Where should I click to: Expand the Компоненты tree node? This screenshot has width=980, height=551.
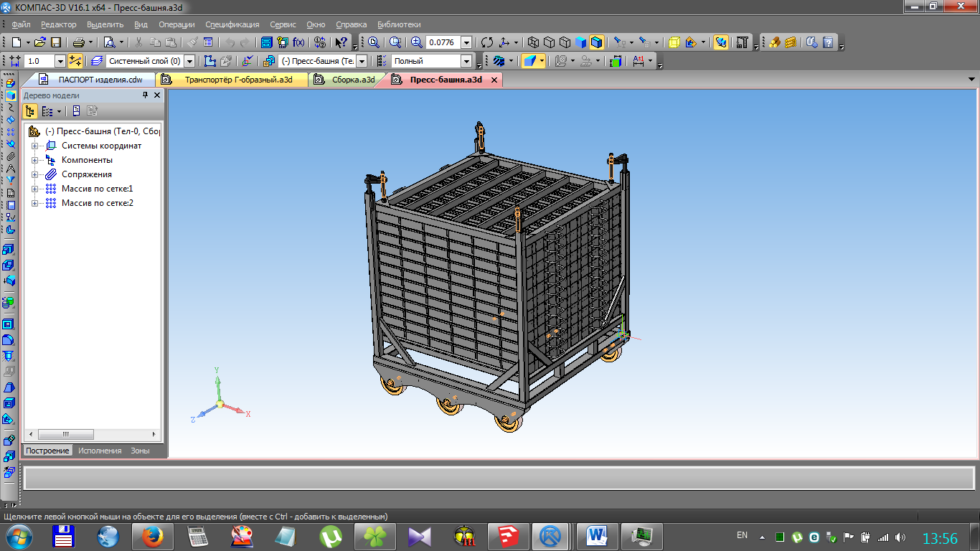coord(34,160)
